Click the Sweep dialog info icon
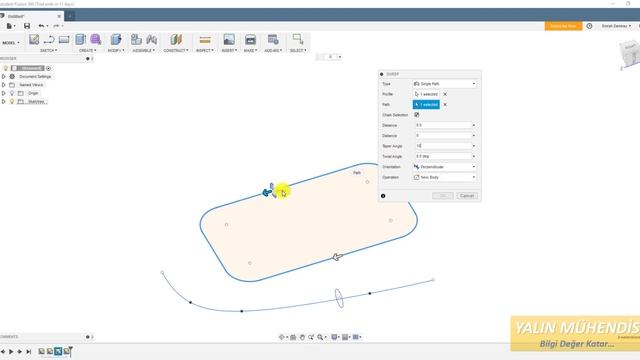The width and height of the screenshot is (640, 360). (383, 196)
